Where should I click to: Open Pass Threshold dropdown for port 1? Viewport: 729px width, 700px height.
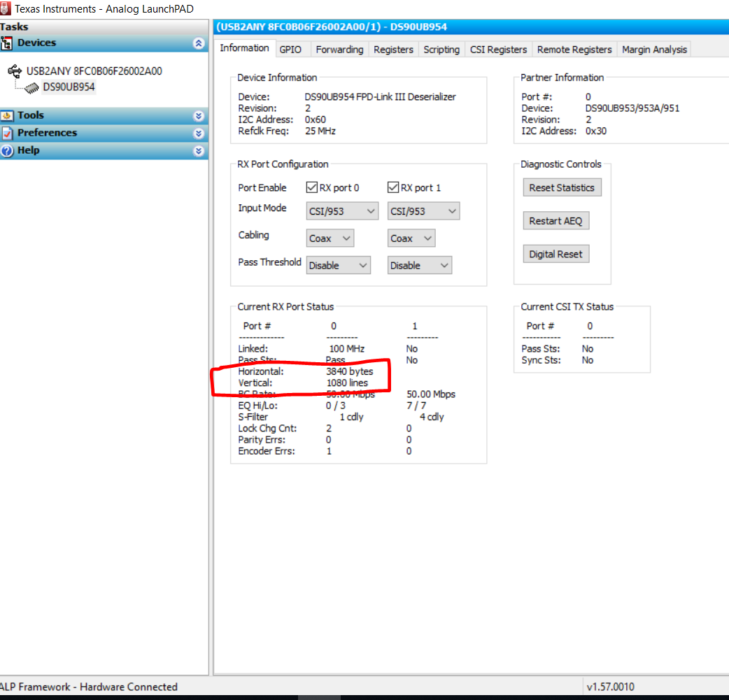[x=419, y=265]
